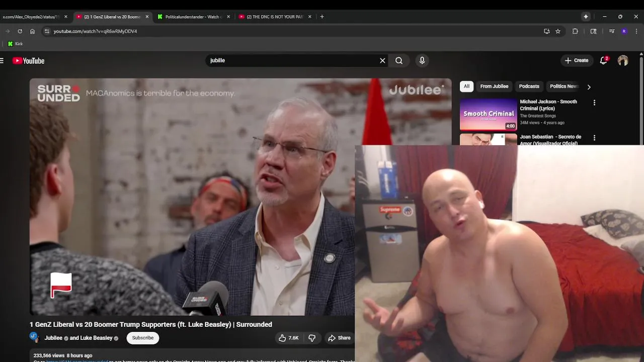644x362 pixels.
Task: Click The Greatest Songs channel name
Action: click(x=538, y=116)
